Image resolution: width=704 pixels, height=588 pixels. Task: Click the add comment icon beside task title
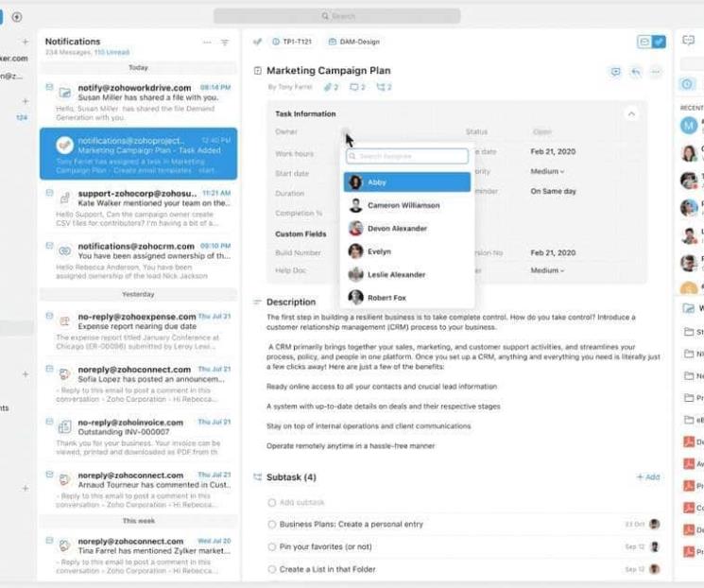(615, 72)
